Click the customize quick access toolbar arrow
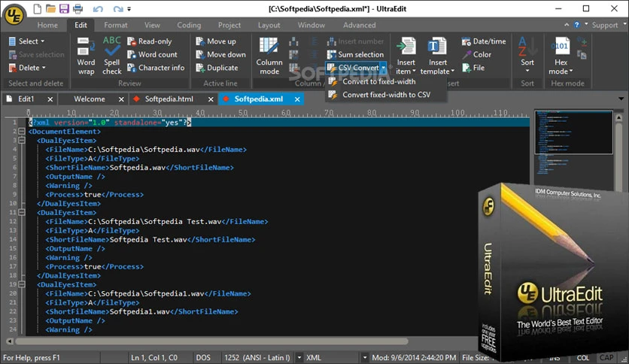Screen dimensions: 629x364 pos(129,9)
